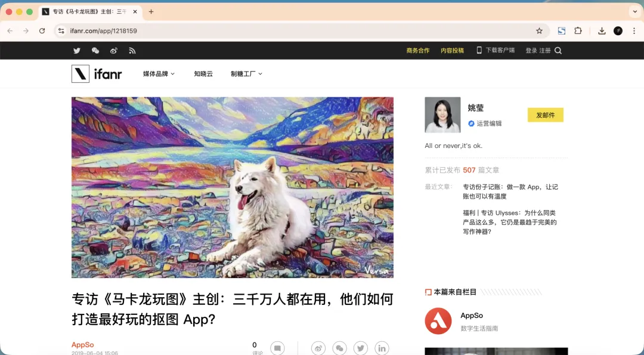Bookmark this page with star icon

[x=539, y=31]
